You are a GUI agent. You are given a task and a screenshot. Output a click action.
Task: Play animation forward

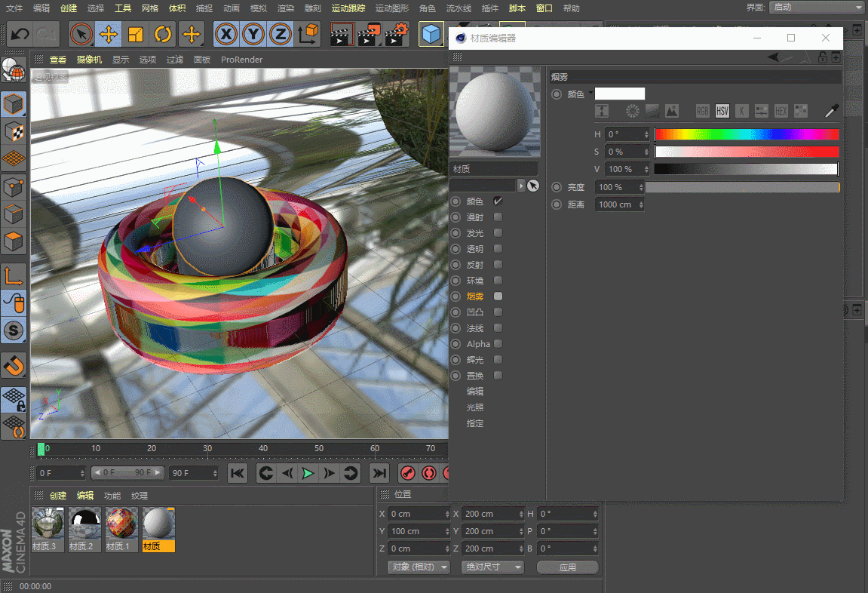(x=308, y=473)
